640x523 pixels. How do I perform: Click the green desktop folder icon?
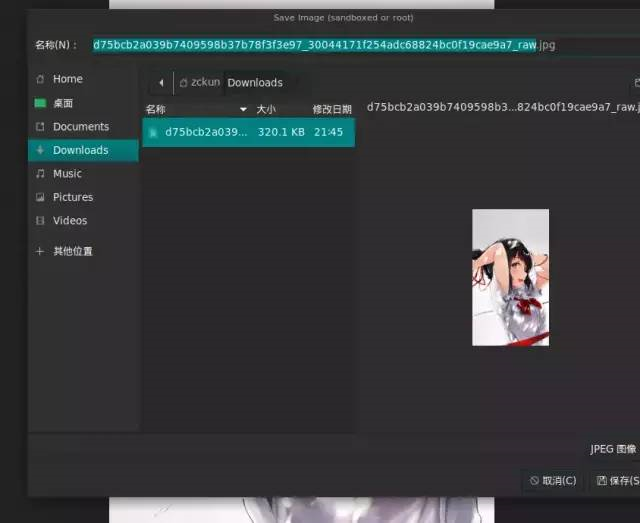[x=40, y=103]
